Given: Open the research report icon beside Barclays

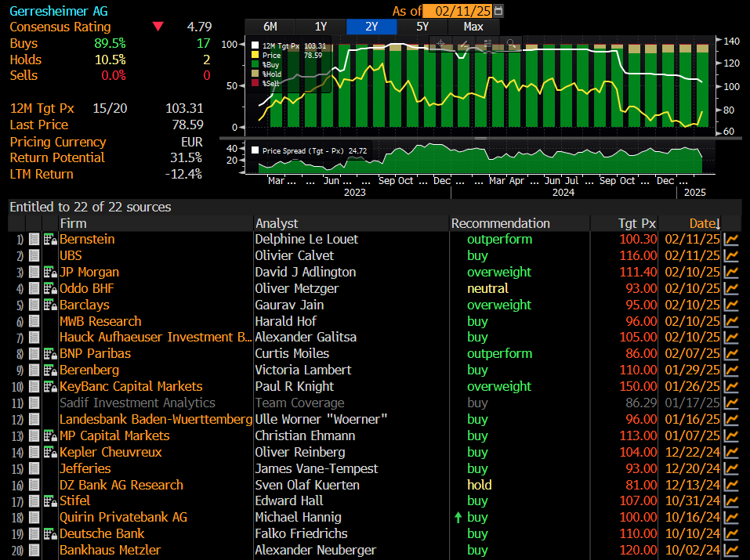Looking at the screenshot, I should pos(50,305).
